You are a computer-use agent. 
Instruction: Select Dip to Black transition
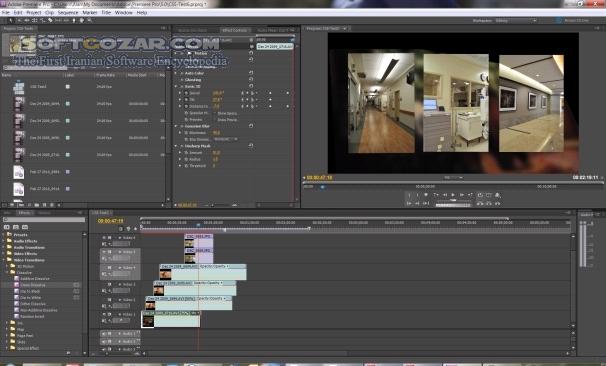coord(30,291)
